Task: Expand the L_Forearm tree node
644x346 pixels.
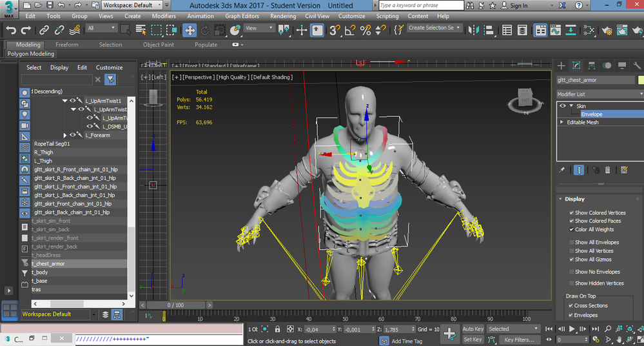Action: [65, 135]
